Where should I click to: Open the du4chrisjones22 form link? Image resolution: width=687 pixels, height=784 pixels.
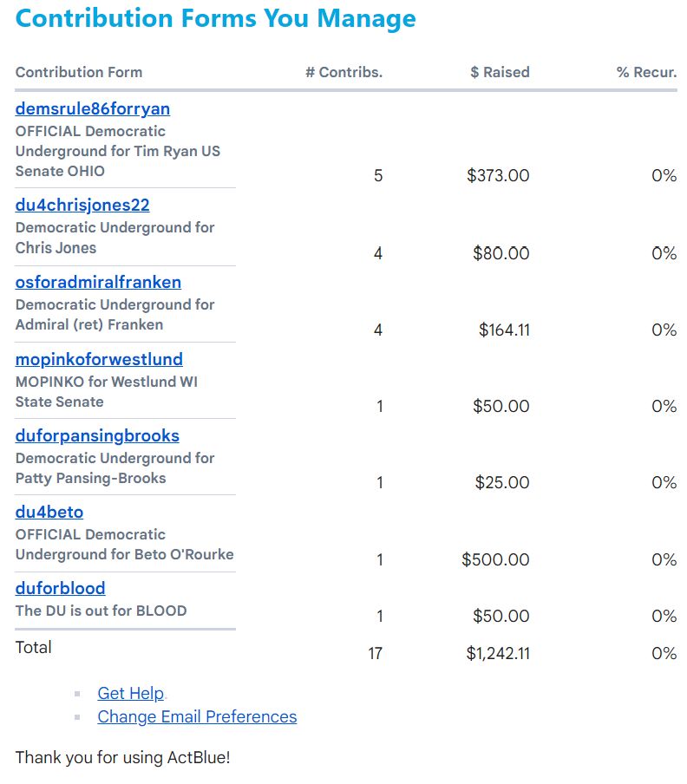pyautogui.click(x=82, y=206)
